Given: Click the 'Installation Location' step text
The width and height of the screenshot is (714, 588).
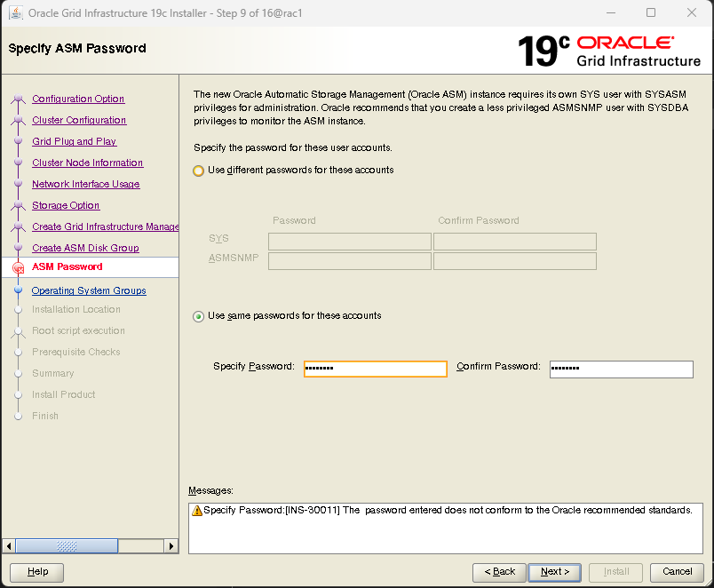Looking at the screenshot, I should tap(76, 310).
